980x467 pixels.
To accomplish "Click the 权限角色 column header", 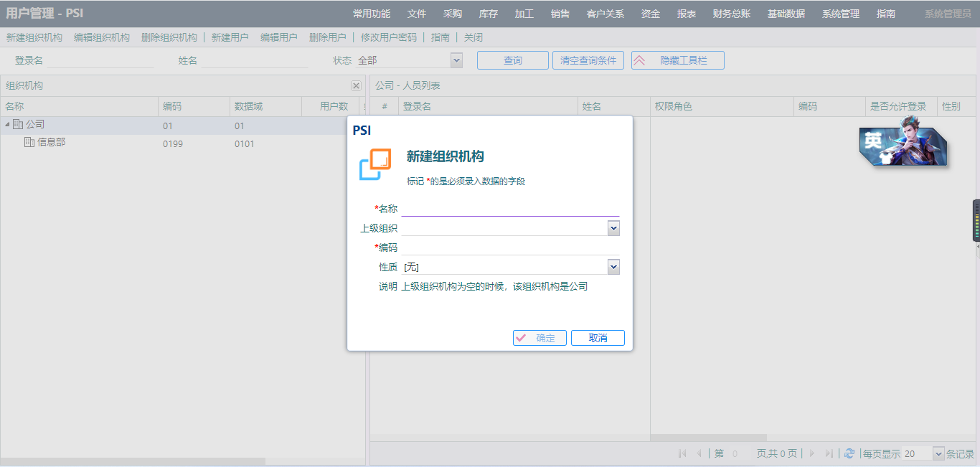I will point(721,106).
